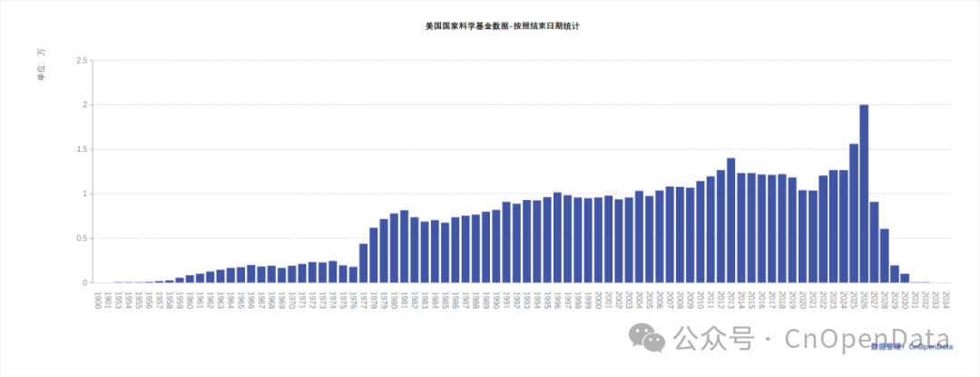Select the 2012 bar
Screen dimensions: 980x377
coord(720,226)
